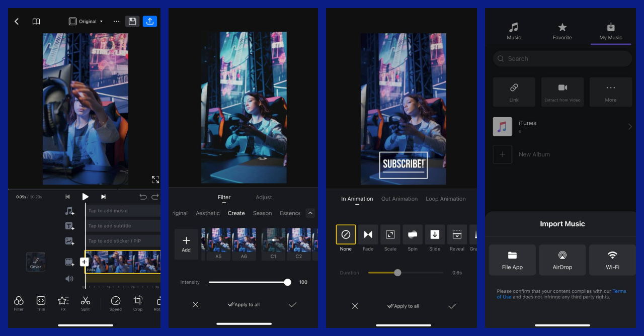Open the Crop tool
644x336 pixels.
coord(138,303)
